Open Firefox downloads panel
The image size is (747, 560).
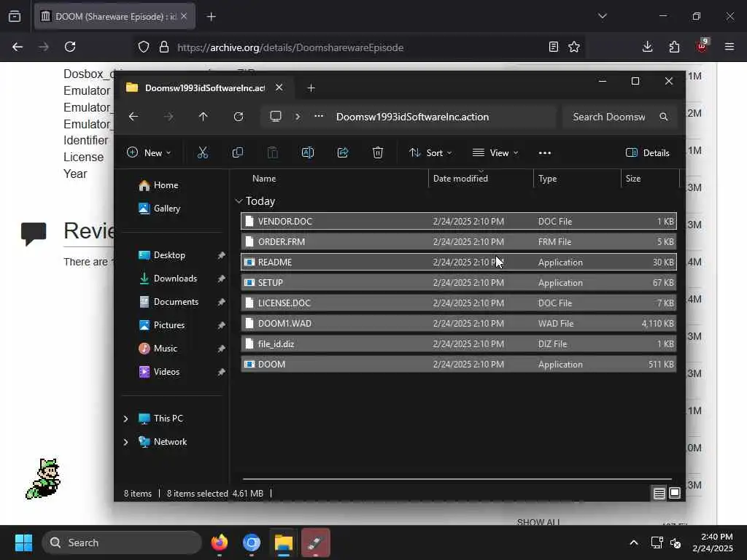(647, 47)
